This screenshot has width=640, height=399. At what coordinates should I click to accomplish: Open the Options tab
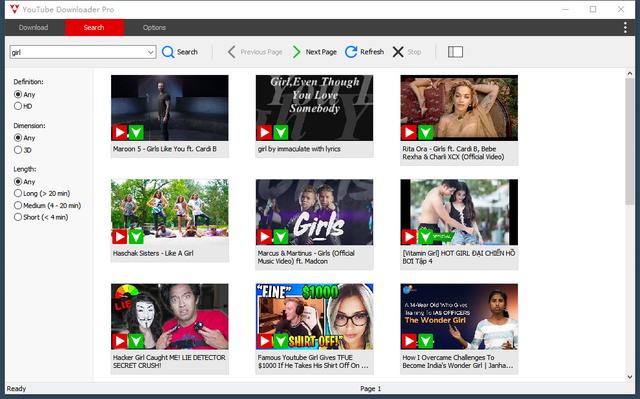[154, 27]
